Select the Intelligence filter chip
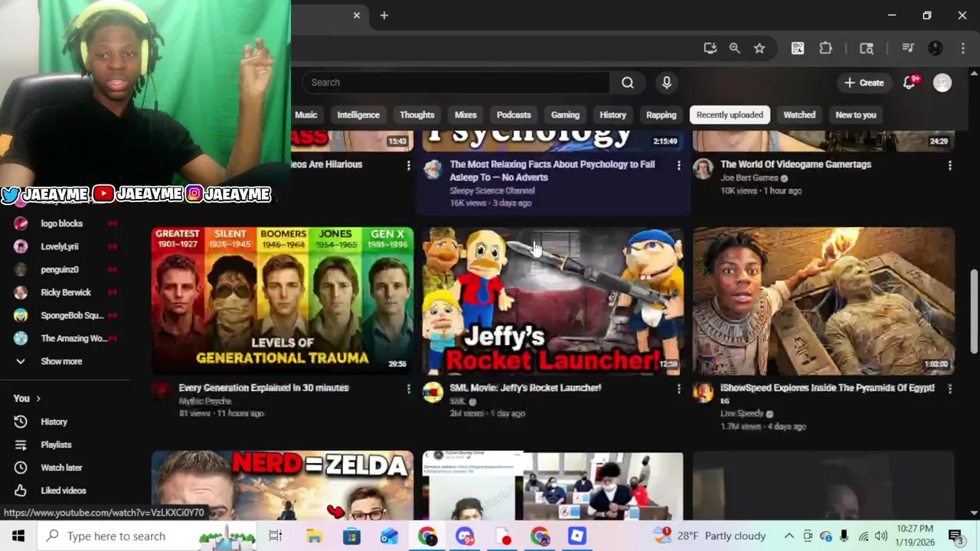This screenshot has height=551, width=980. 358,115
